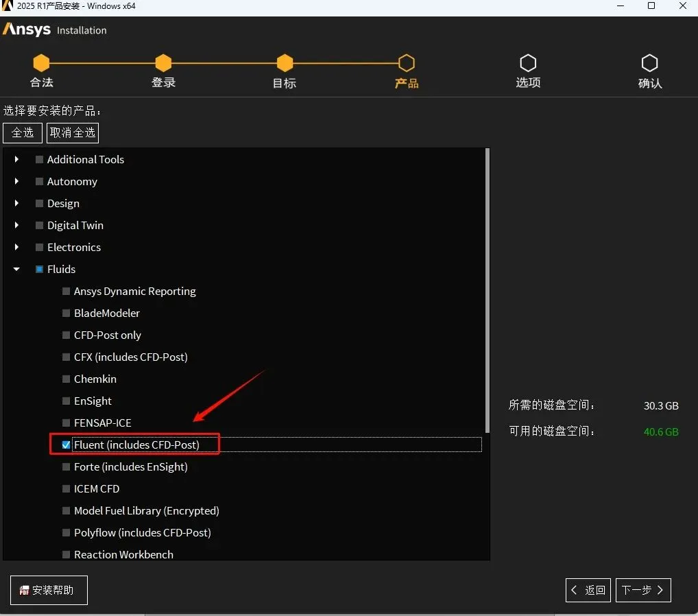
Task: Check the Autonomy checkbox
Action: (39, 181)
